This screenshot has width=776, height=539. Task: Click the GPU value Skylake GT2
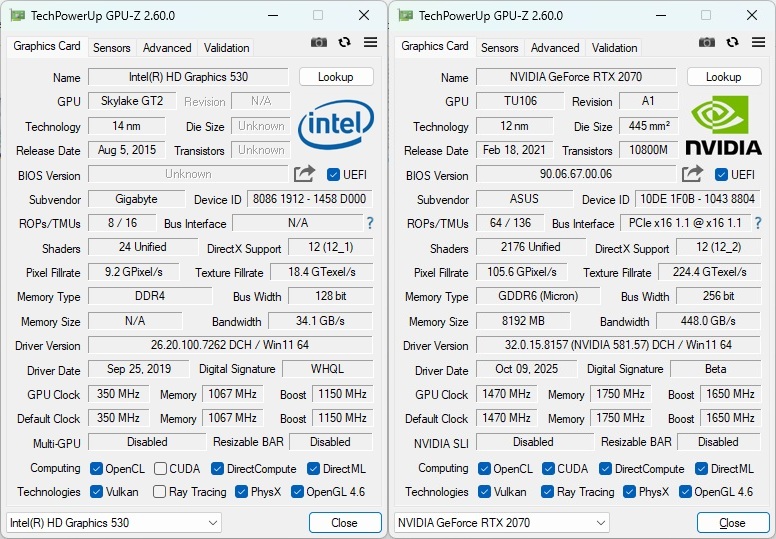pyautogui.click(x=132, y=101)
